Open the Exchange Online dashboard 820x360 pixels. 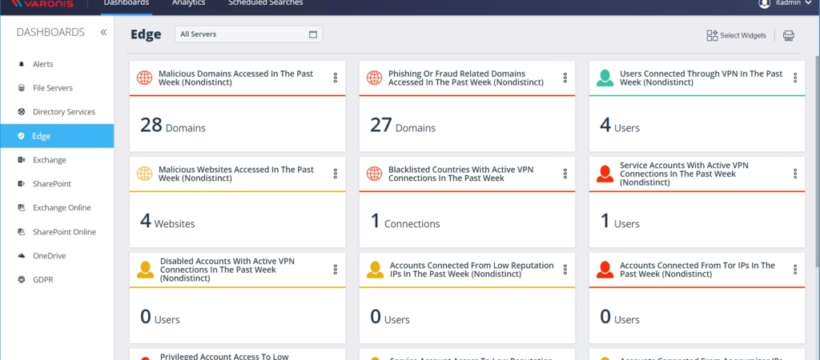pos(62,208)
